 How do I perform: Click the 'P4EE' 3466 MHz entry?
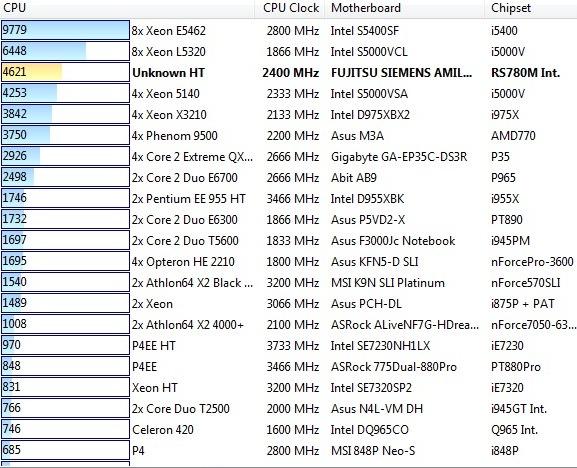coord(145,366)
